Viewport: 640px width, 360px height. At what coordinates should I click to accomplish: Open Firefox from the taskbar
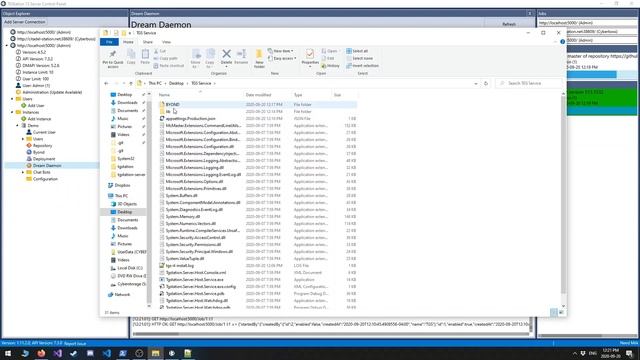point(41,353)
